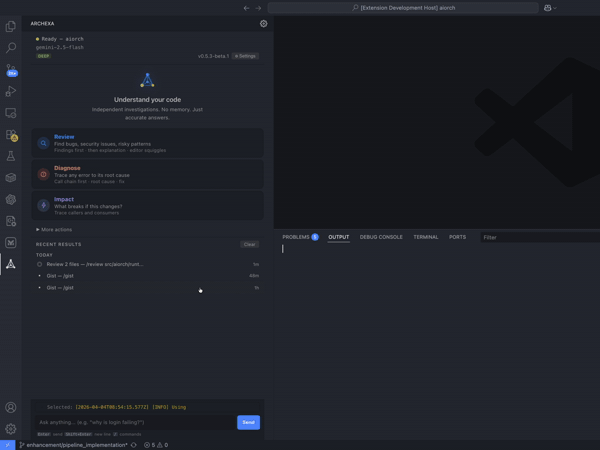Switch to the Ports tab

coord(457,237)
